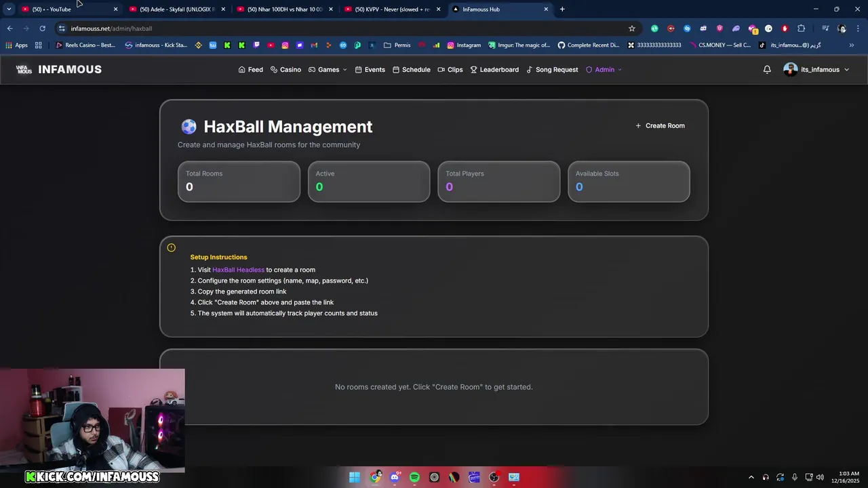The height and width of the screenshot is (488, 868).
Task: Open the Schedule page
Action: [411, 70]
